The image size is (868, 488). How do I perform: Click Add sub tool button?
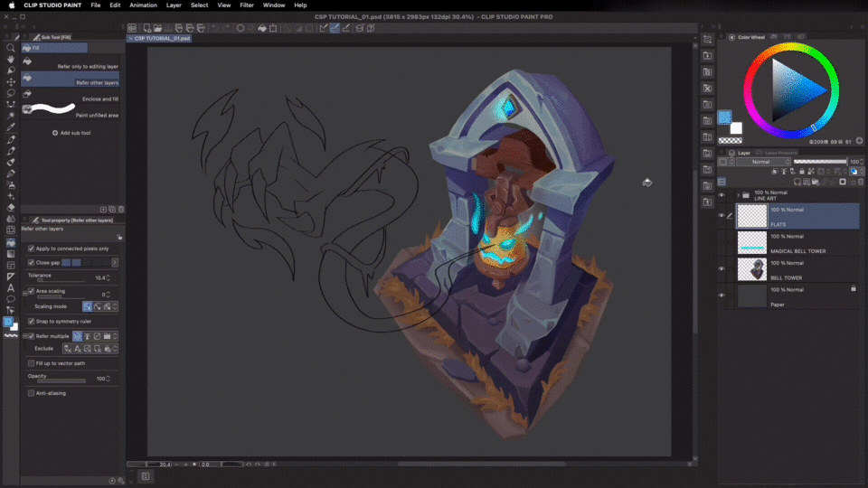(71, 133)
